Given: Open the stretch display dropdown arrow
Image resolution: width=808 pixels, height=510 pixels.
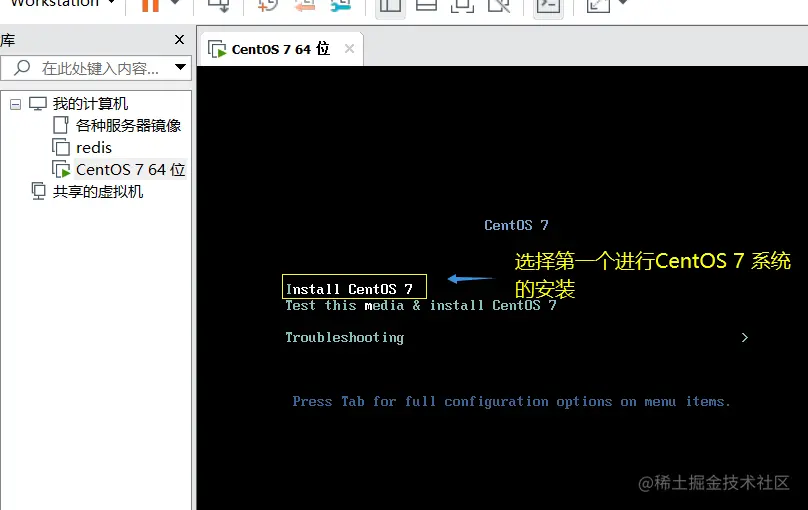Looking at the screenshot, I should pos(623,3).
